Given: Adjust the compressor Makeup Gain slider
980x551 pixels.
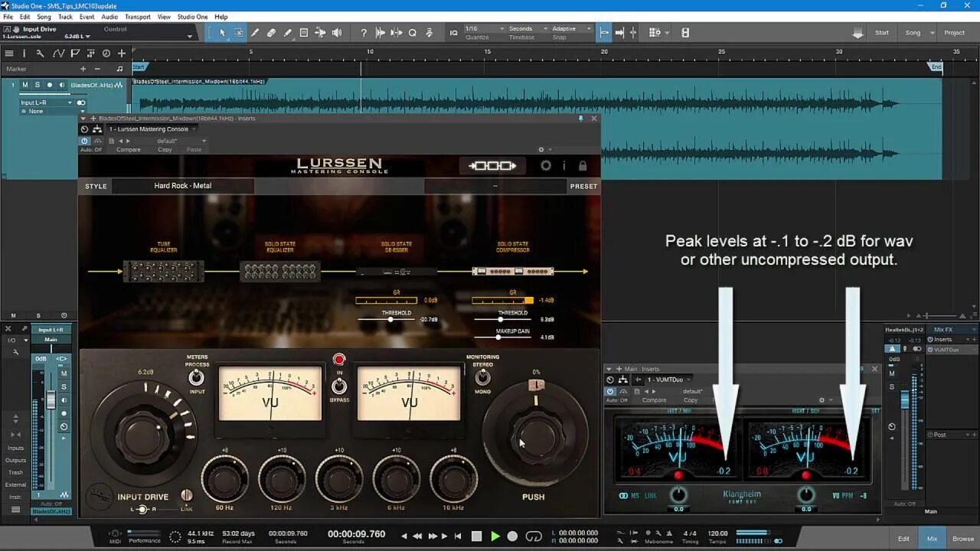Looking at the screenshot, I should 503,337.
